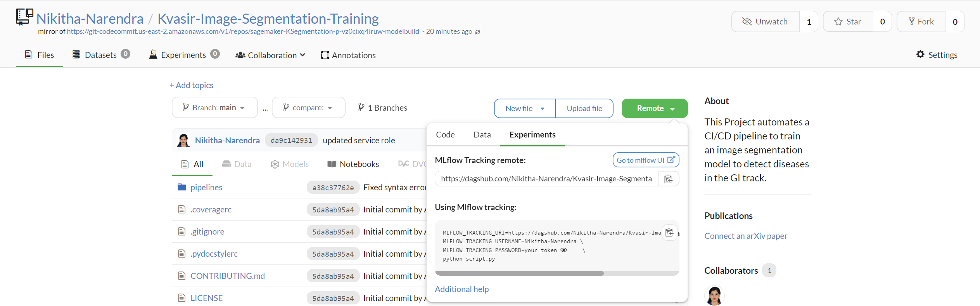Expand the Collaboration menu
Viewport: 980px width, 306px height.
click(x=270, y=55)
